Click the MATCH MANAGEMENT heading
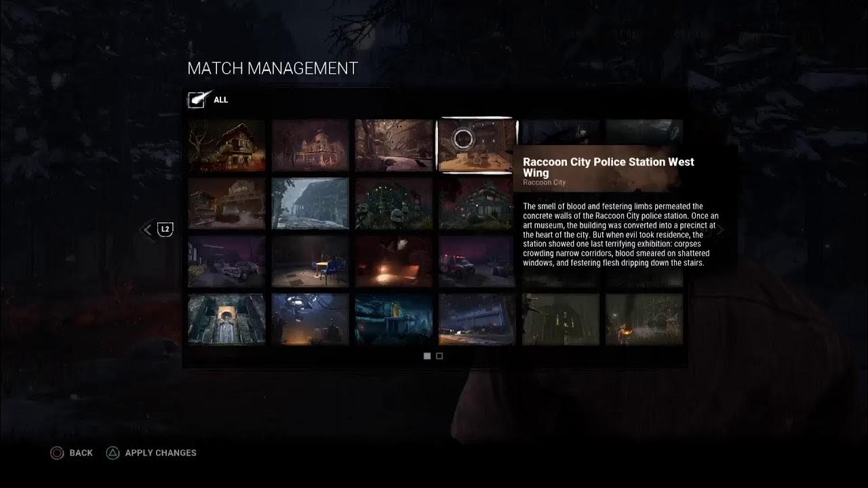This screenshot has height=488, width=868. (x=273, y=68)
